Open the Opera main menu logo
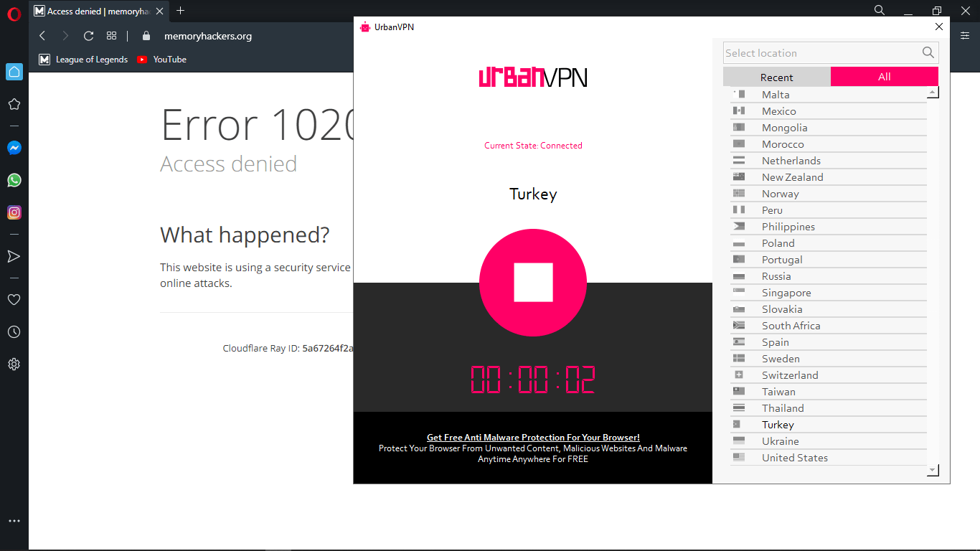 point(14,13)
